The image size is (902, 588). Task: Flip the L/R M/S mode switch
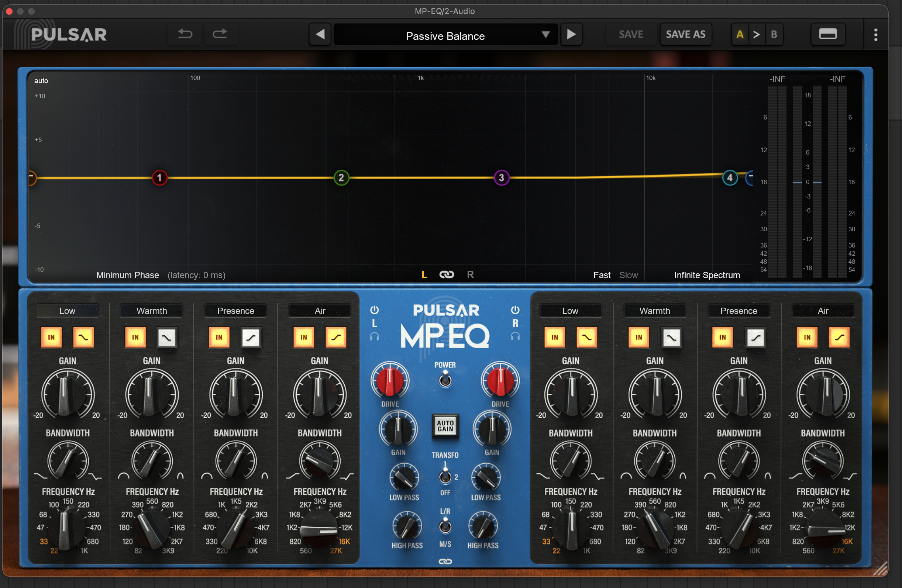click(445, 526)
